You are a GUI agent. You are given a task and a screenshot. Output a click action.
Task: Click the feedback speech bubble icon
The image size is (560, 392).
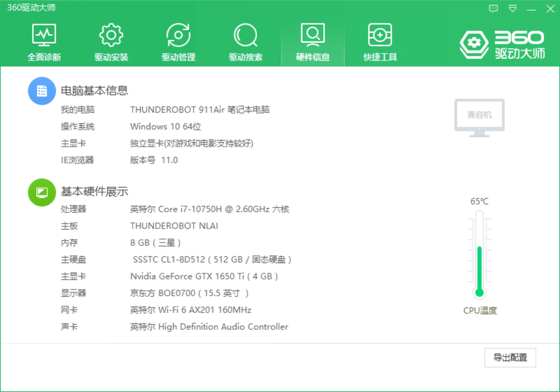tap(493, 8)
